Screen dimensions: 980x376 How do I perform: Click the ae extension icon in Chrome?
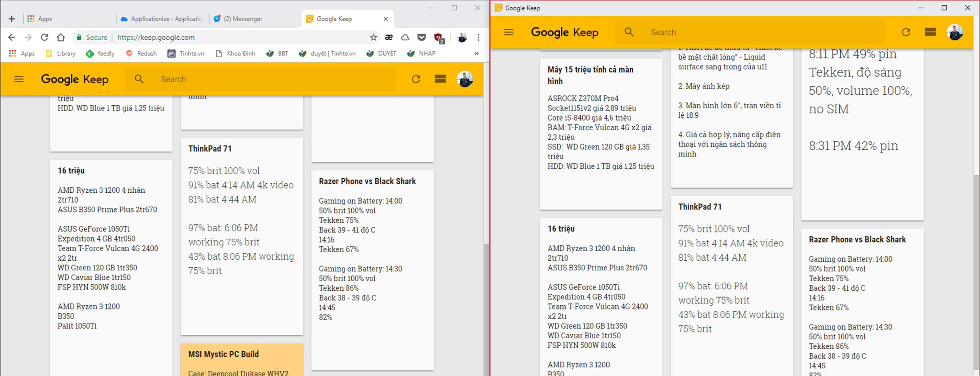tap(389, 37)
